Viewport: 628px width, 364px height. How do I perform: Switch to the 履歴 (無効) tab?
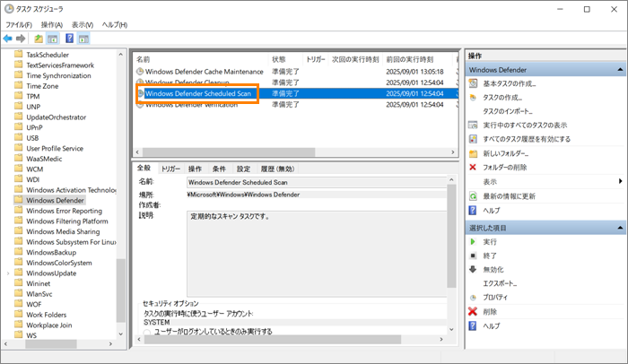277,169
